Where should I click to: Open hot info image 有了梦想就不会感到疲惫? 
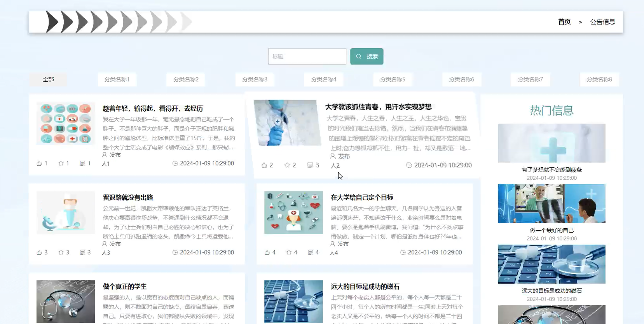coord(552,143)
